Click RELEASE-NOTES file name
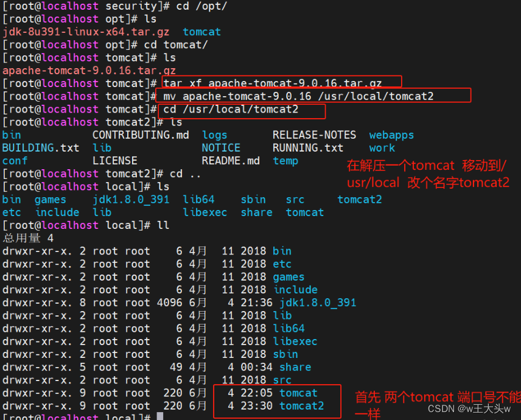The height and width of the screenshot is (420, 521). [x=314, y=135]
